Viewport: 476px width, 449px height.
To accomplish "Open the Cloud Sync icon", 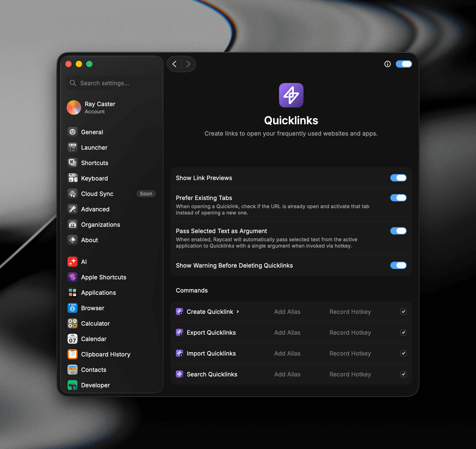I will tap(73, 194).
